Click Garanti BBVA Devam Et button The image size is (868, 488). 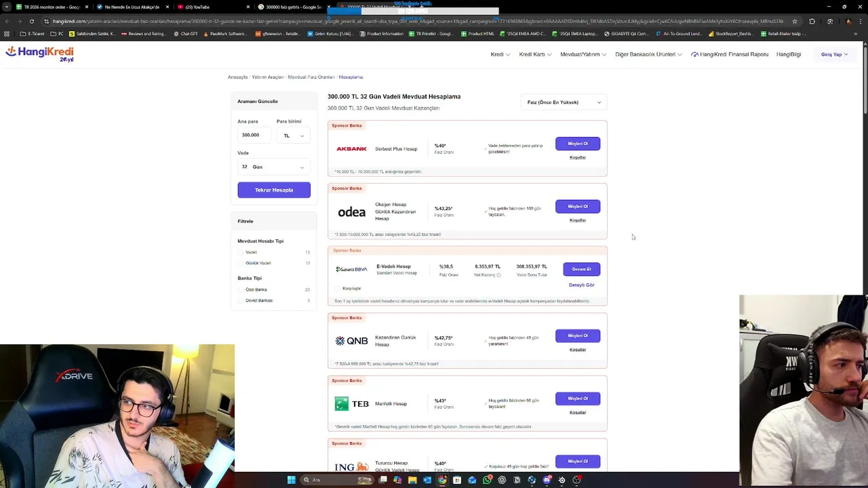[581, 269]
